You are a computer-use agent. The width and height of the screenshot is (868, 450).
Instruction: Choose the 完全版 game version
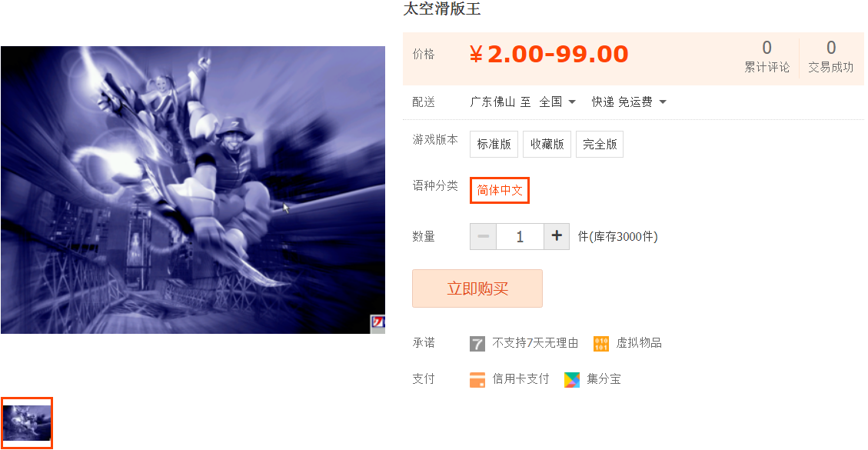(x=600, y=144)
